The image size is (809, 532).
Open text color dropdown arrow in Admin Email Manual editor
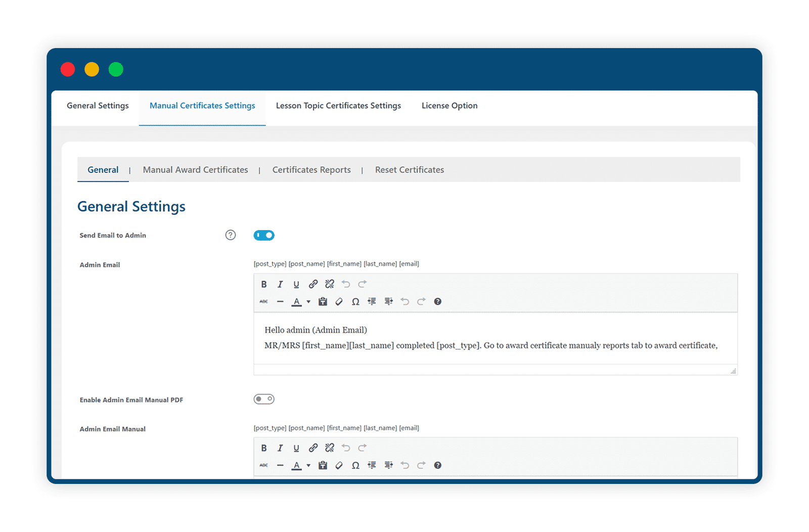(x=308, y=466)
